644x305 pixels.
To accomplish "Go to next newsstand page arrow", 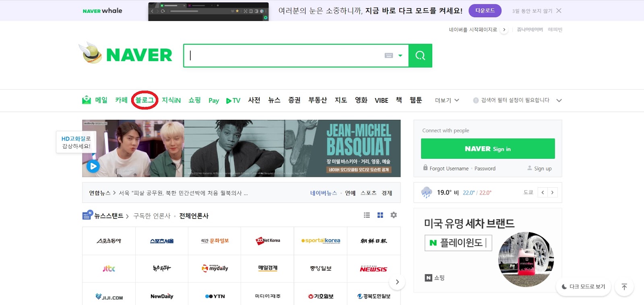I will pos(397,282).
